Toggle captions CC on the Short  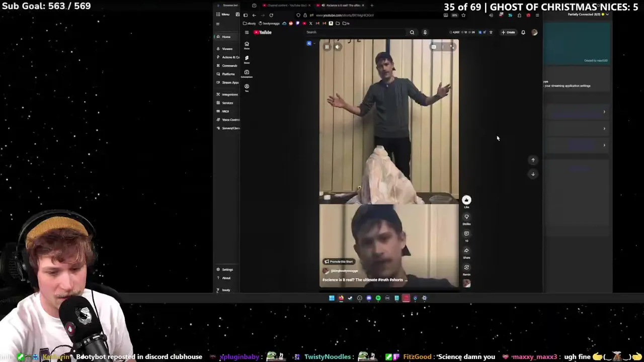point(434,47)
